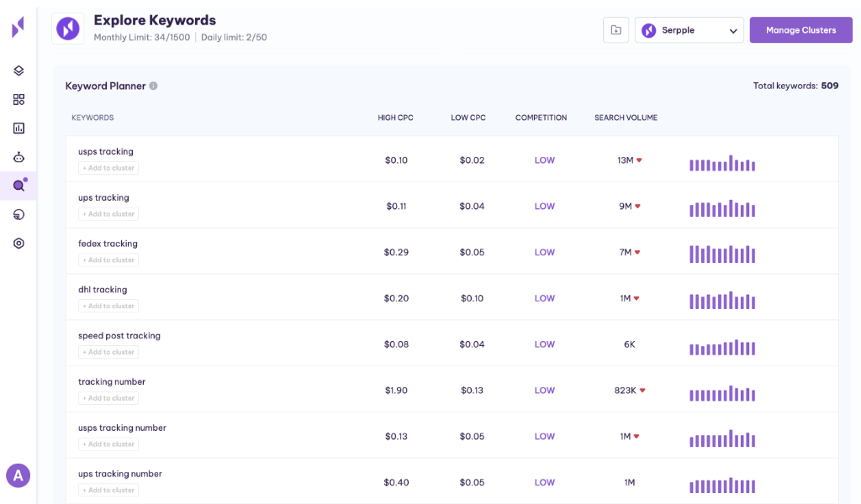Click the 'speed post tracking' keyword text

point(119,336)
